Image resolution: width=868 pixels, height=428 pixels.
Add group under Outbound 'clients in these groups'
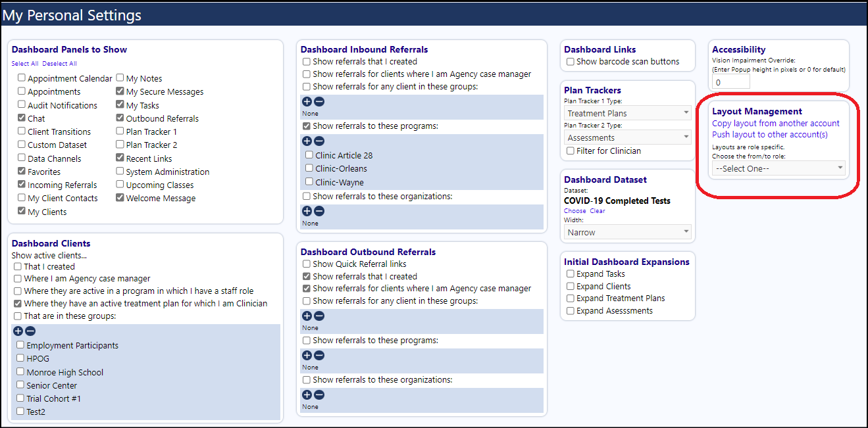point(307,316)
